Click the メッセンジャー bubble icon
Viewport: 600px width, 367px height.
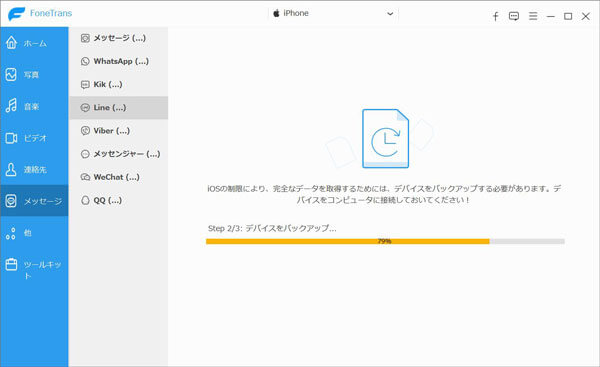[85, 154]
